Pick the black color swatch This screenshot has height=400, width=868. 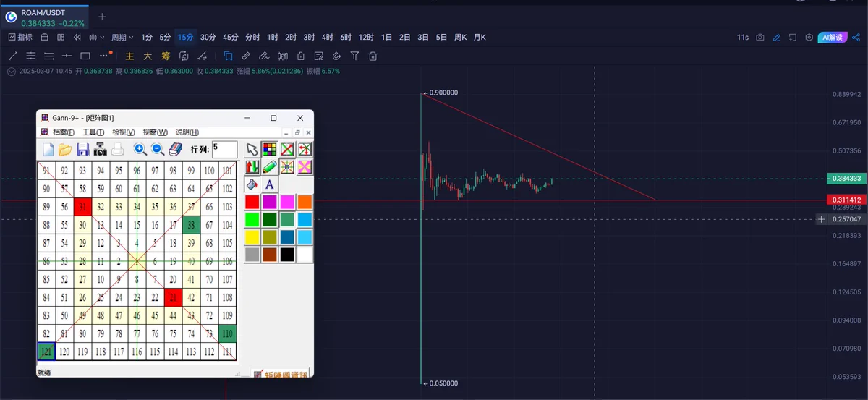tap(287, 254)
